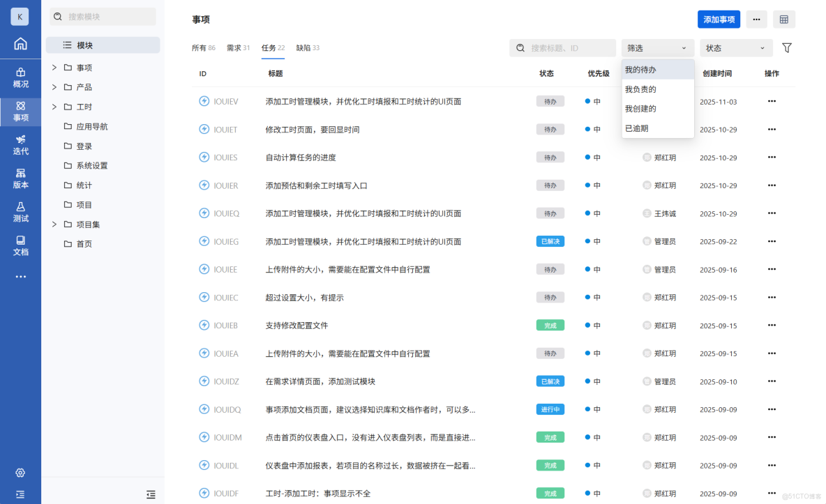Open the grid view icon at top right
The height and width of the screenshot is (504, 826).
point(783,19)
